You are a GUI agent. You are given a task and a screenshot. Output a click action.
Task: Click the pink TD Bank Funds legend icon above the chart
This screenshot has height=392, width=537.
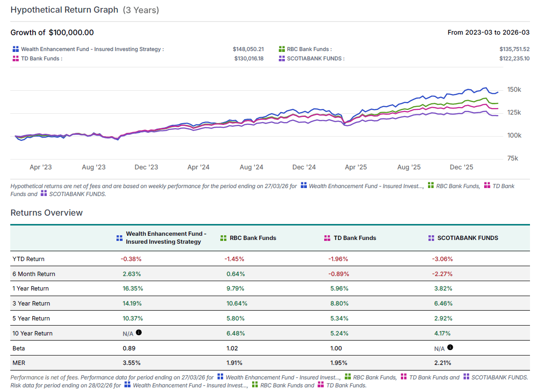pos(15,58)
